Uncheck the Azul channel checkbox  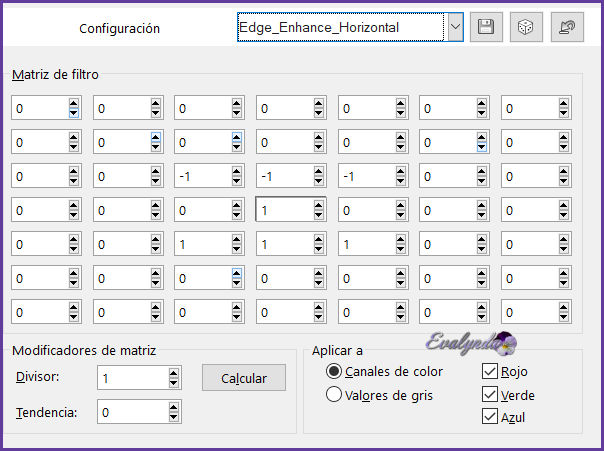coord(490,417)
